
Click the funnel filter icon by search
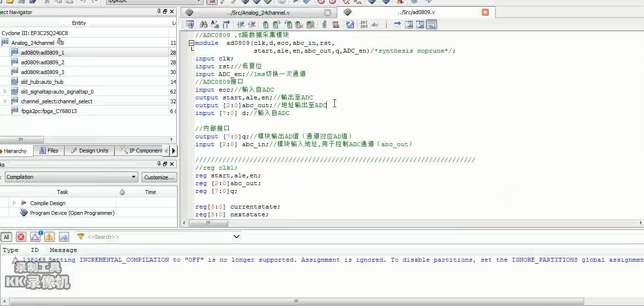pyautogui.click(x=81, y=236)
